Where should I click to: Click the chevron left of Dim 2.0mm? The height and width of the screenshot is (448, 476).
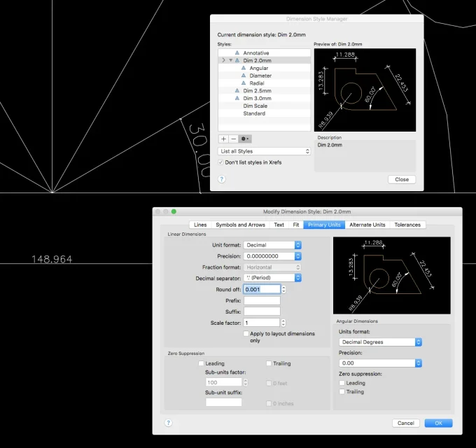click(x=224, y=60)
